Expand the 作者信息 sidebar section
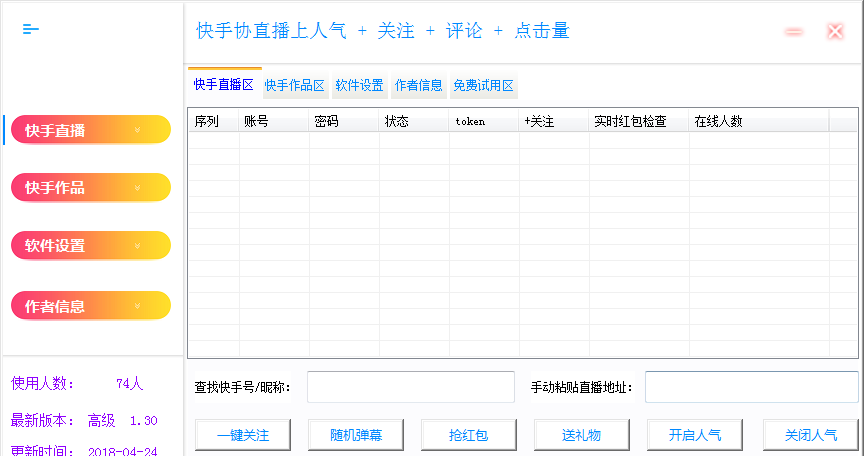Viewport: 864px width, 456px height. click(x=91, y=306)
